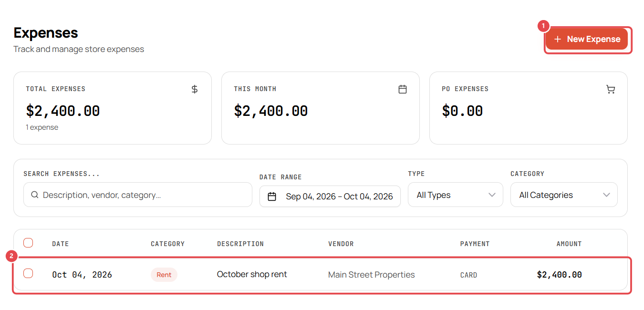
Task: Click 'Track and manage store expenses' subtitle
Action: pos(79,49)
